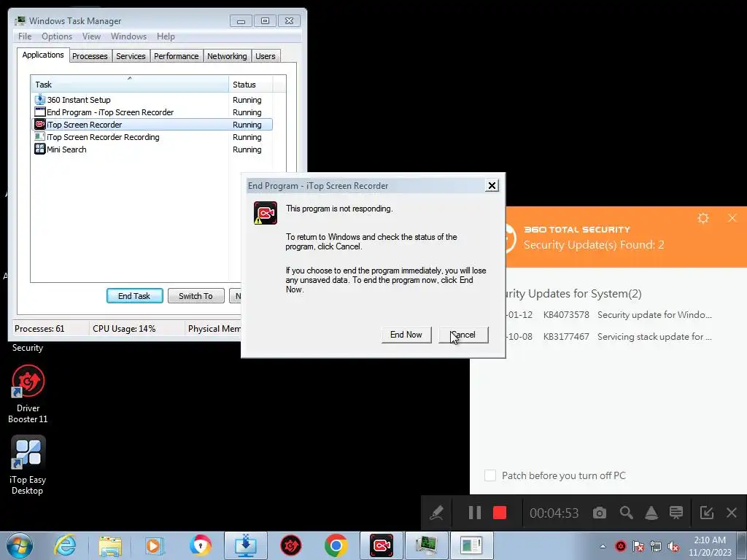Screen dimensions: 747x560
Task: Take a screenshot with the camera icon
Action: point(600,513)
